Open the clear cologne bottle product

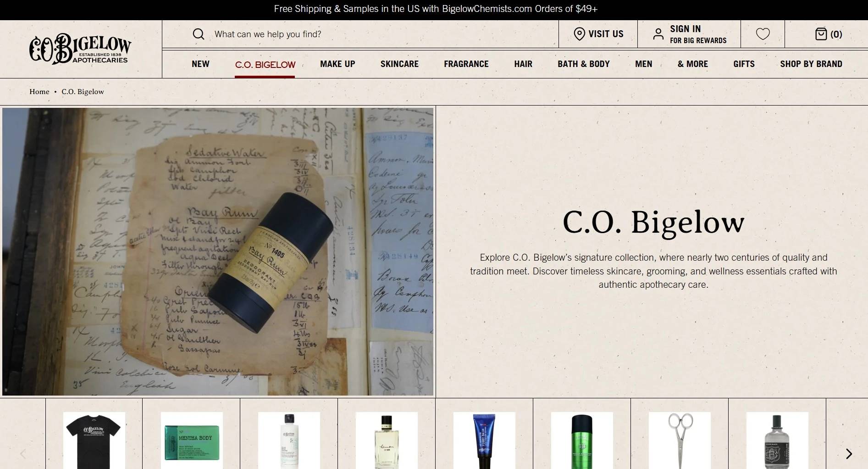coord(387,441)
